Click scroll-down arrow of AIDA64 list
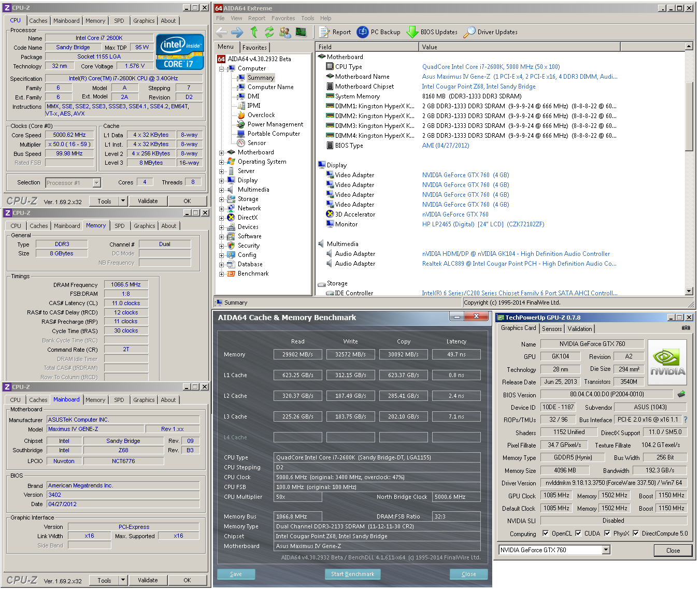Screen dimensions: 700x590 (x=689, y=291)
